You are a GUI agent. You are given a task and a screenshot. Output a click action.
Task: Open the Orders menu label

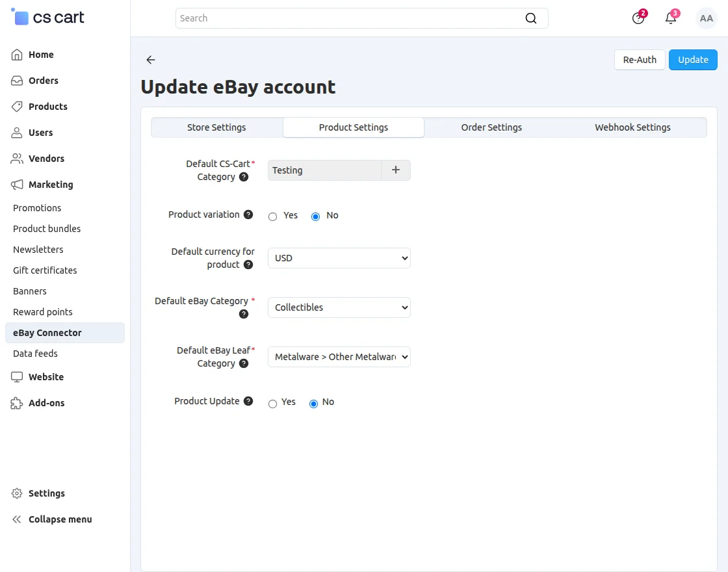point(43,81)
